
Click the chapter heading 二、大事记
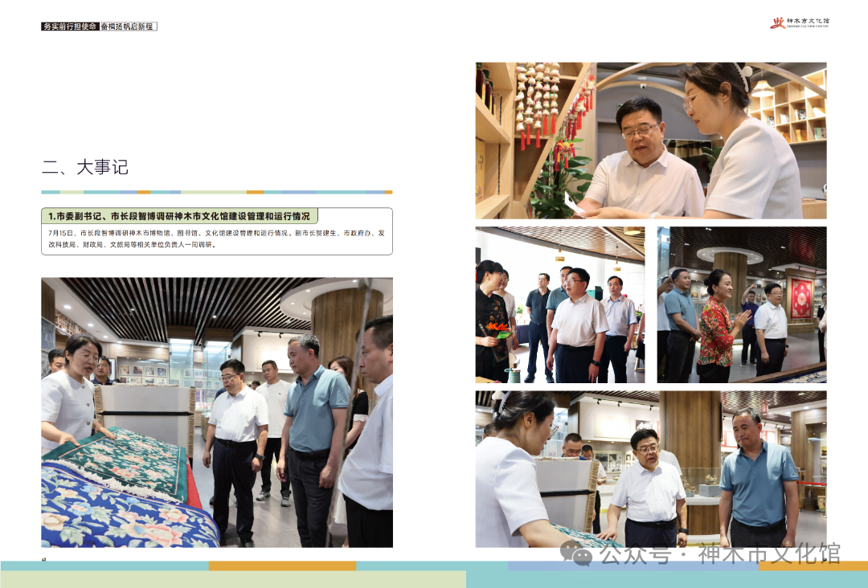click(x=85, y=167)
